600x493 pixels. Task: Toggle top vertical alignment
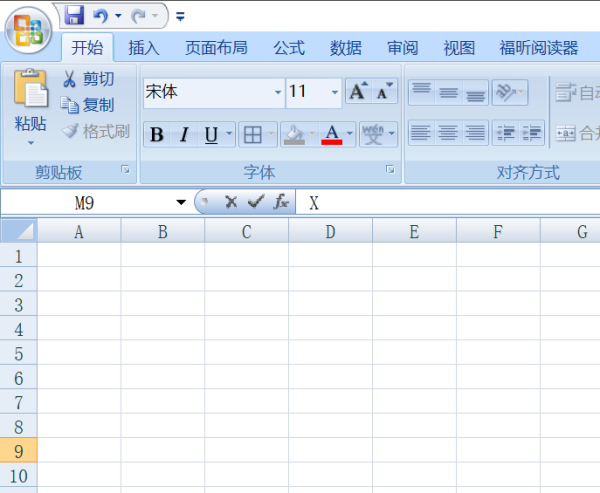pos(422,92)
